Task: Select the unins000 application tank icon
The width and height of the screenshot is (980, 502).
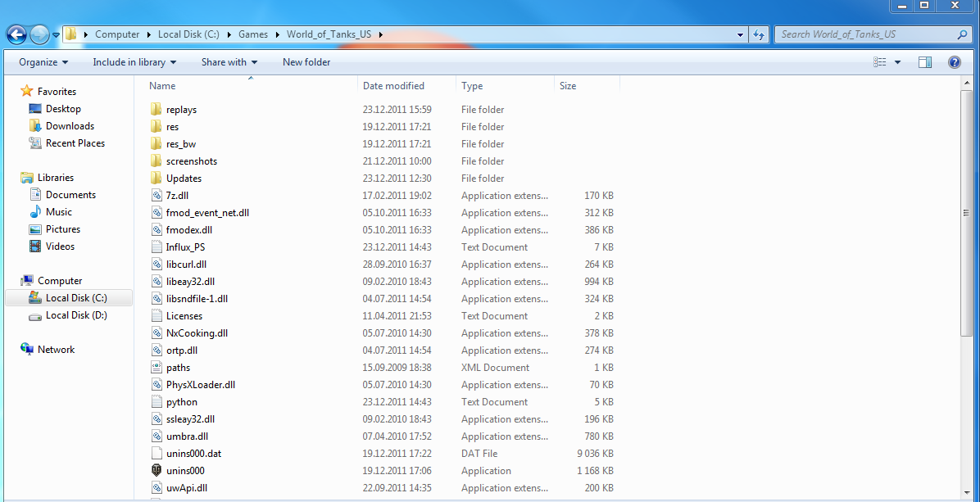Action: pos(157,471)
